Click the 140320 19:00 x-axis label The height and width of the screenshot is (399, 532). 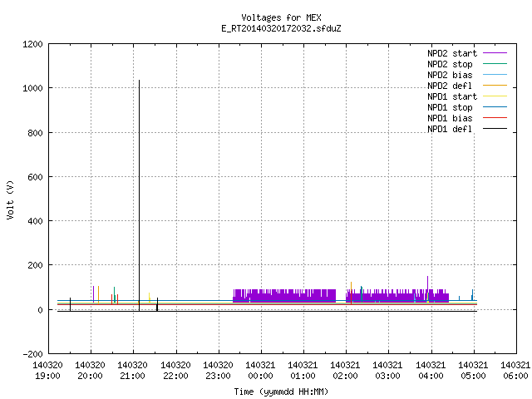pyautogui.click(x=48, y=371)
